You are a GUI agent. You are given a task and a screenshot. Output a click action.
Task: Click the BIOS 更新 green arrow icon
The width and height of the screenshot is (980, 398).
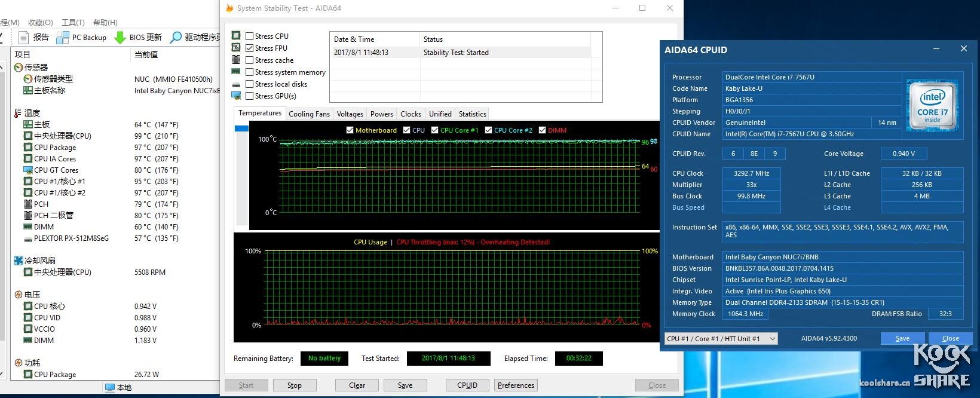pos(120,38)
